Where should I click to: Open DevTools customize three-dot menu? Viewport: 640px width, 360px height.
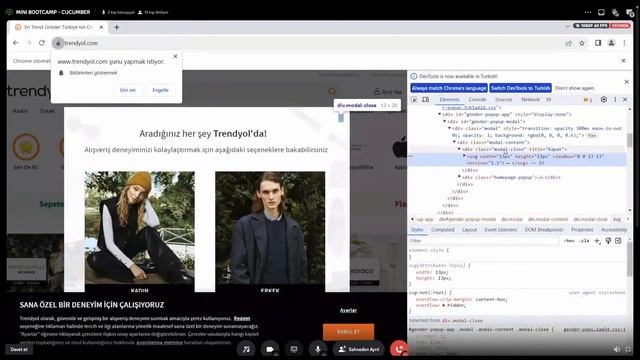615,100
